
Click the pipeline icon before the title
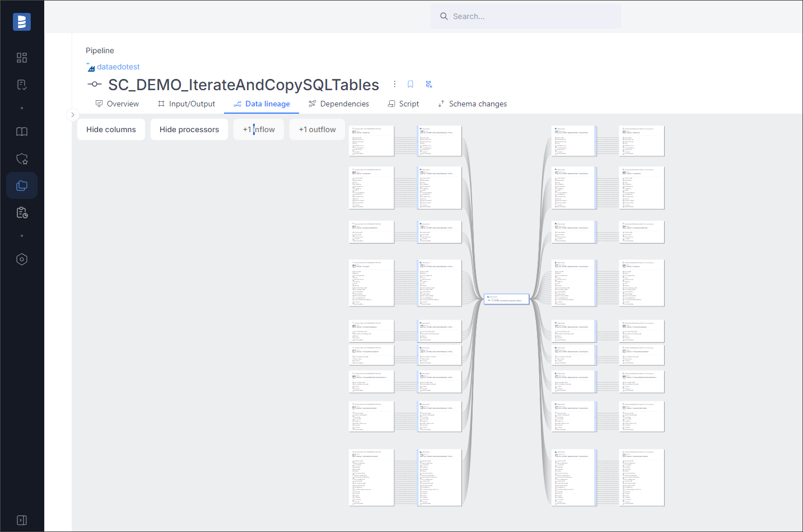click(94, 85)
